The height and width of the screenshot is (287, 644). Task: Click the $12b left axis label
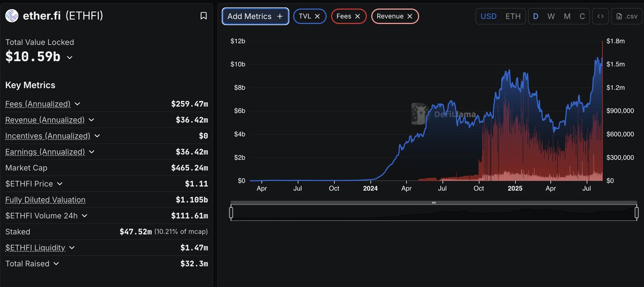pyautogui.click(x=238, y=41)
